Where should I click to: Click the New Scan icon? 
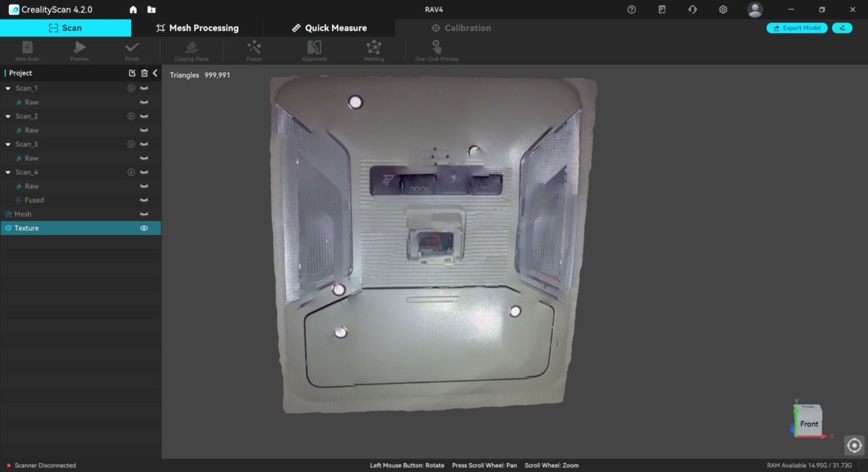point(27,48)
